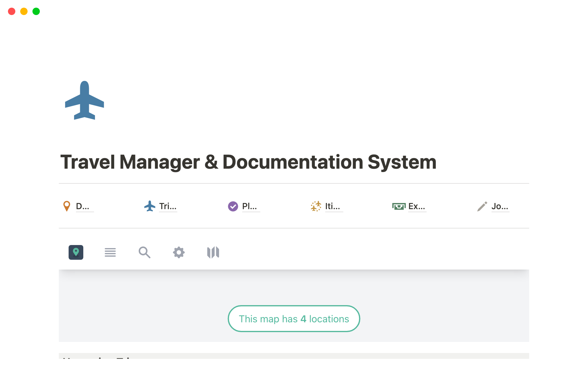Click the gray pencil journal icon
Screen dimensions: 588x368
click(x=482, y=206)
